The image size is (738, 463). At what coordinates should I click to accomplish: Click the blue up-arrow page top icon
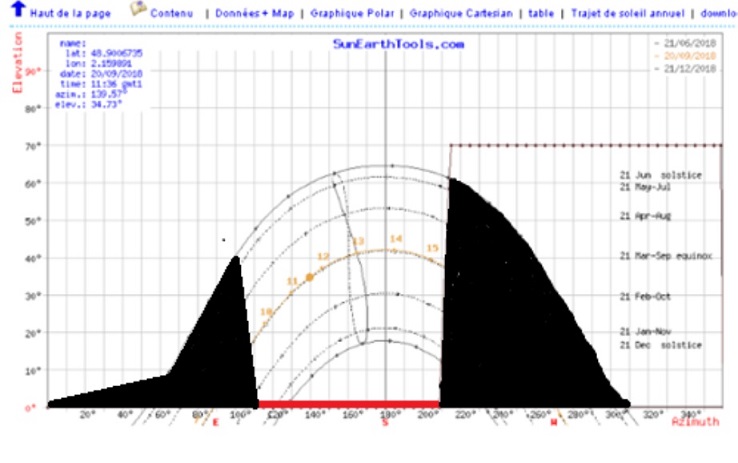coord(18,8)
